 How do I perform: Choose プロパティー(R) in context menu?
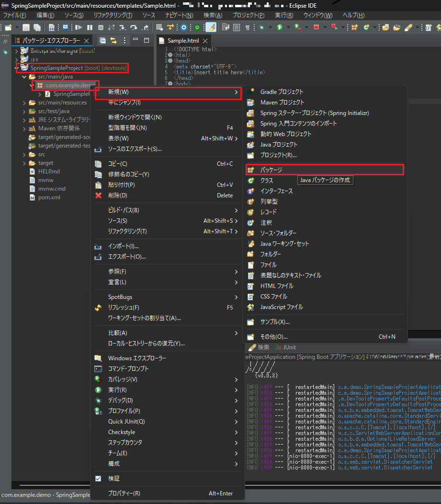[x=167, y=493]
